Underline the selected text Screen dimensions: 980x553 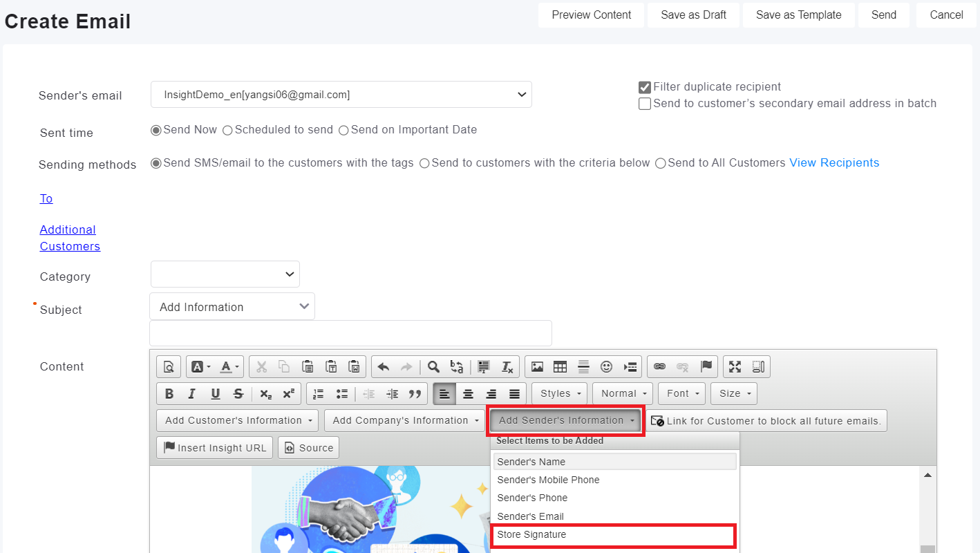[216, 393]
